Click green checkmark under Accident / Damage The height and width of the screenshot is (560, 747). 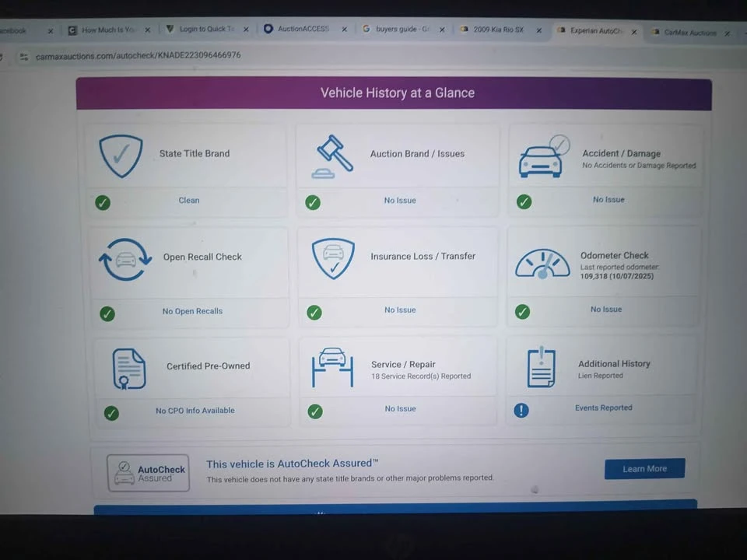(x=524, y=201)
